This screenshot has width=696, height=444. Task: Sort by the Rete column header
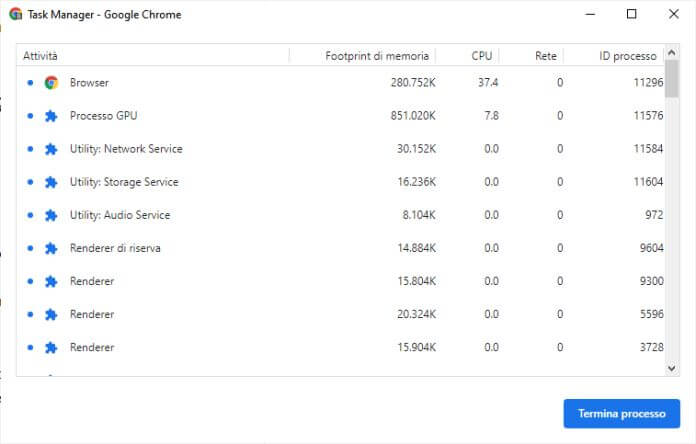[531, 56]
